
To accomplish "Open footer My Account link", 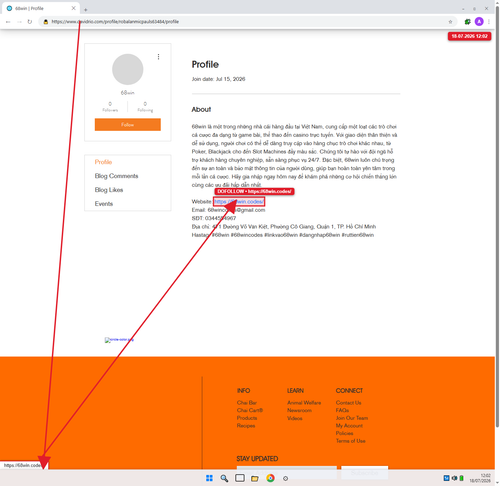I will tap(349, 426).
